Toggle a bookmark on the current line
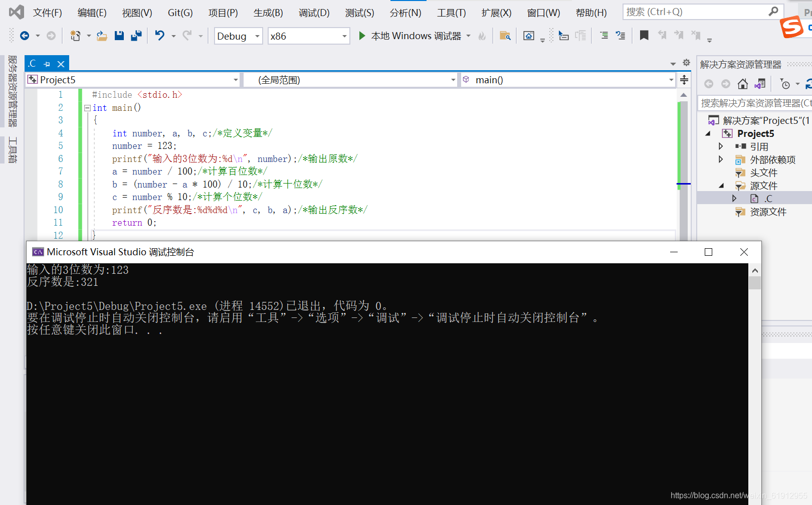 pos(644,35)
